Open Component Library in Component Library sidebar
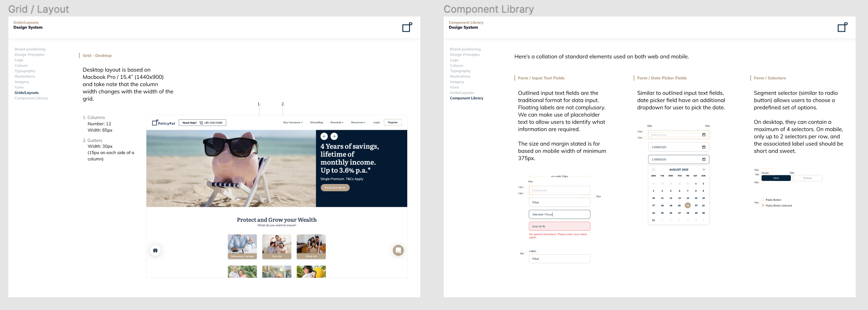 (467, 98)
